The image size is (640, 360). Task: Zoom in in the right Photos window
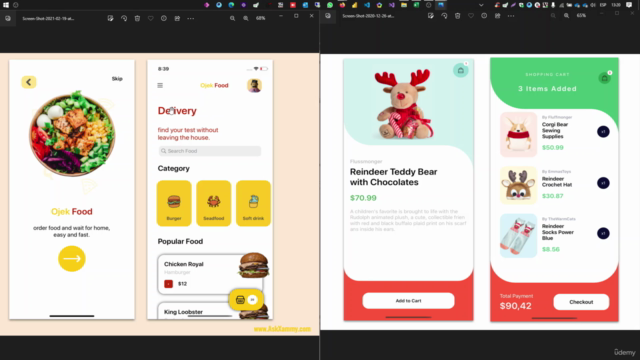tap(567, 16)
